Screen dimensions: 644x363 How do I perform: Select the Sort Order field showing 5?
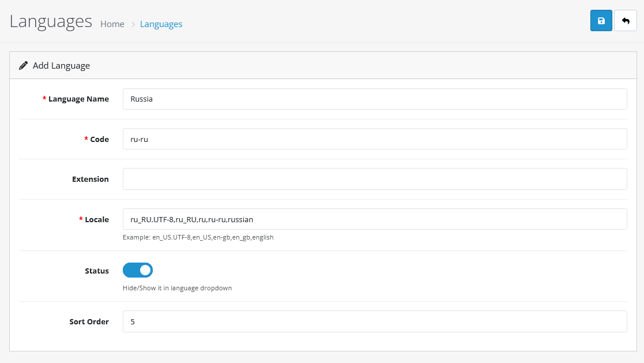click(x=375, y=321)
